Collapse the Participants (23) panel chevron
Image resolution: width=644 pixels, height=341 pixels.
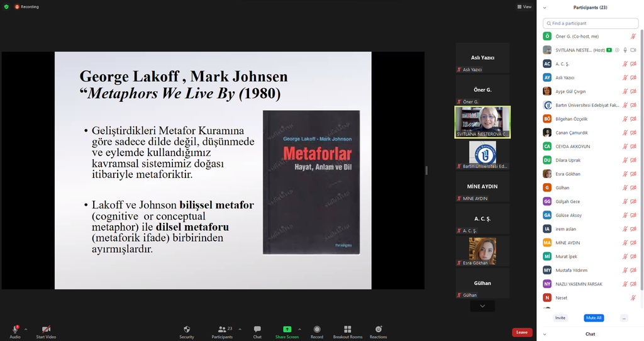tap(545, 8)
